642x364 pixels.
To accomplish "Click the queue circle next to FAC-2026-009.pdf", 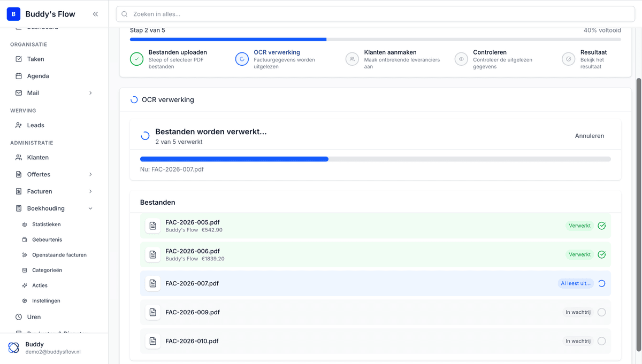I will point(601,312).
